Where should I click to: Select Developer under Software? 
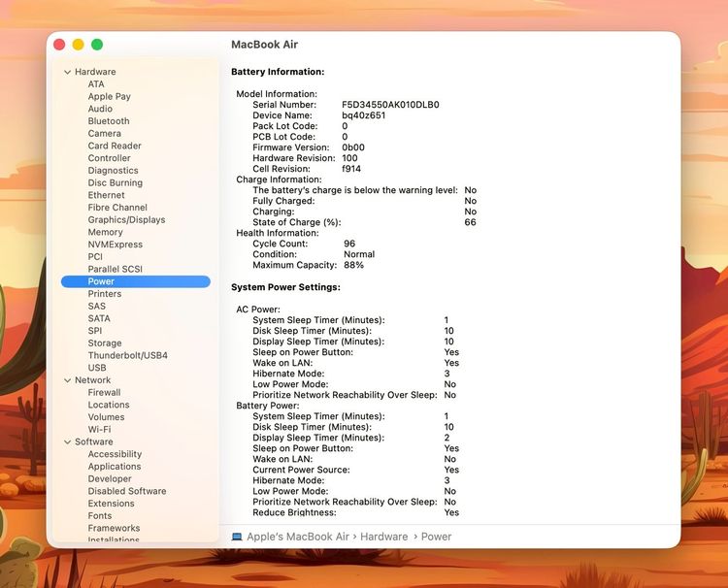point(110,479)
